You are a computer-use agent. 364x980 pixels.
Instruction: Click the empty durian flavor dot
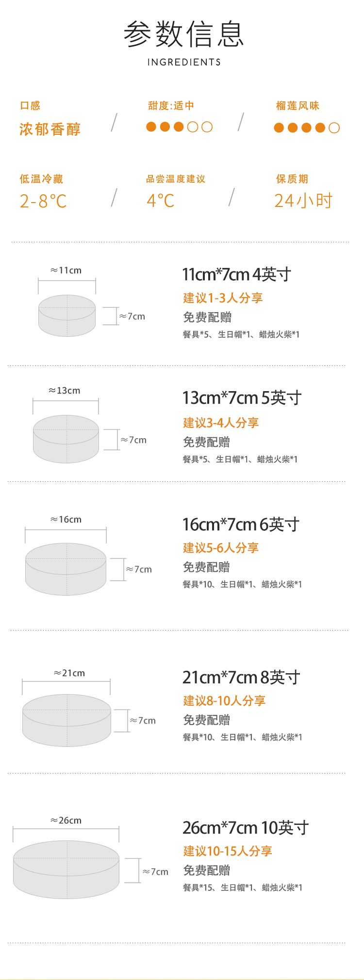click(334, 127)
